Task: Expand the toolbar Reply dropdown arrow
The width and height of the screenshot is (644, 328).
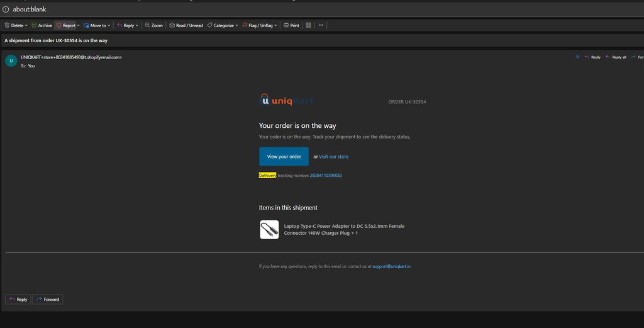Action: point(136,25)
